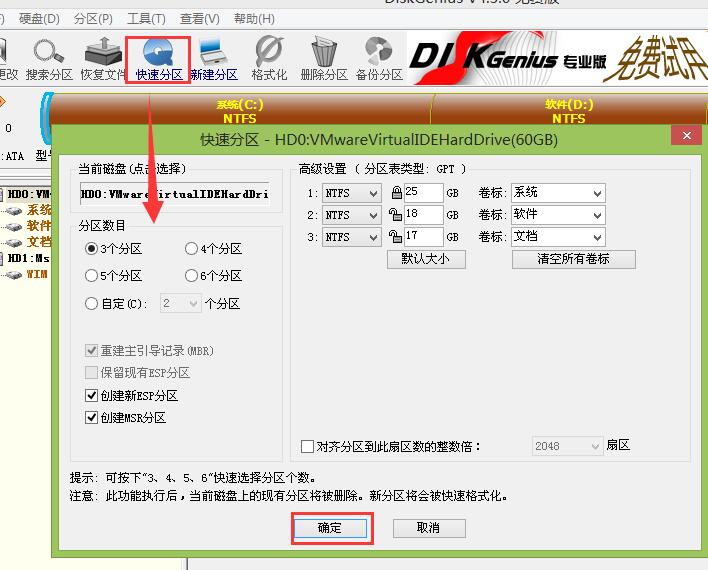Open the 查看(V) menu
The width and height of the screenshot is (708, 570).
coord(200,19)
